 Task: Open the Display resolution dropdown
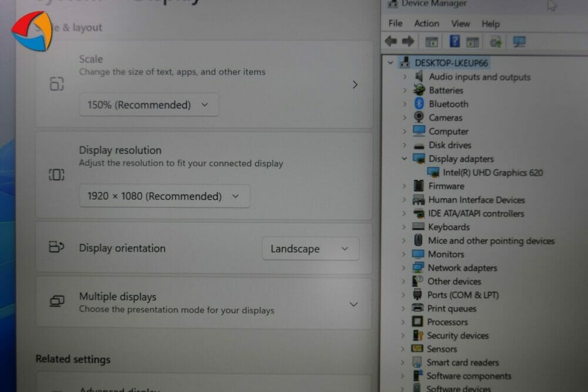tap(164, 196)
